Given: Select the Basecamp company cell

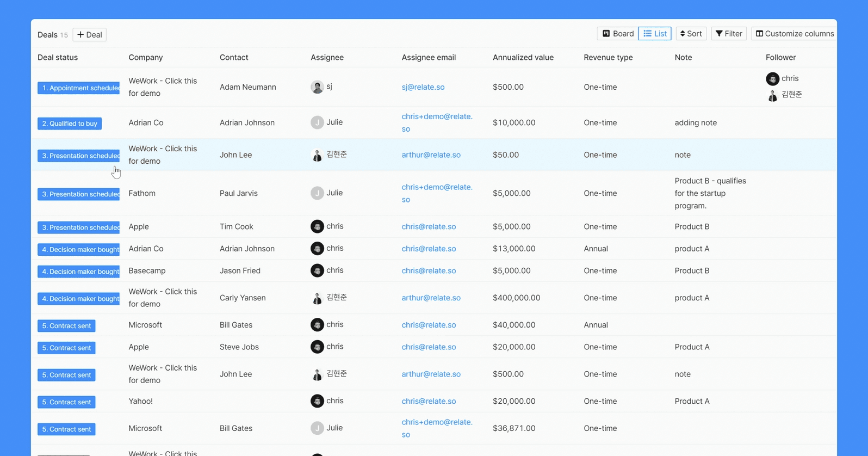Looking at the screenshot, I should tap(147, 270).
